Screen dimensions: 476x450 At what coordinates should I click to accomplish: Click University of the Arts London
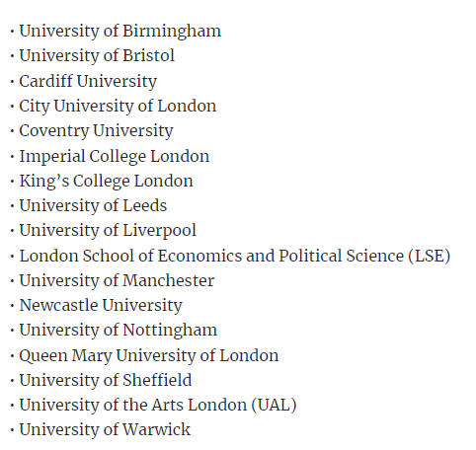point(133,406)
